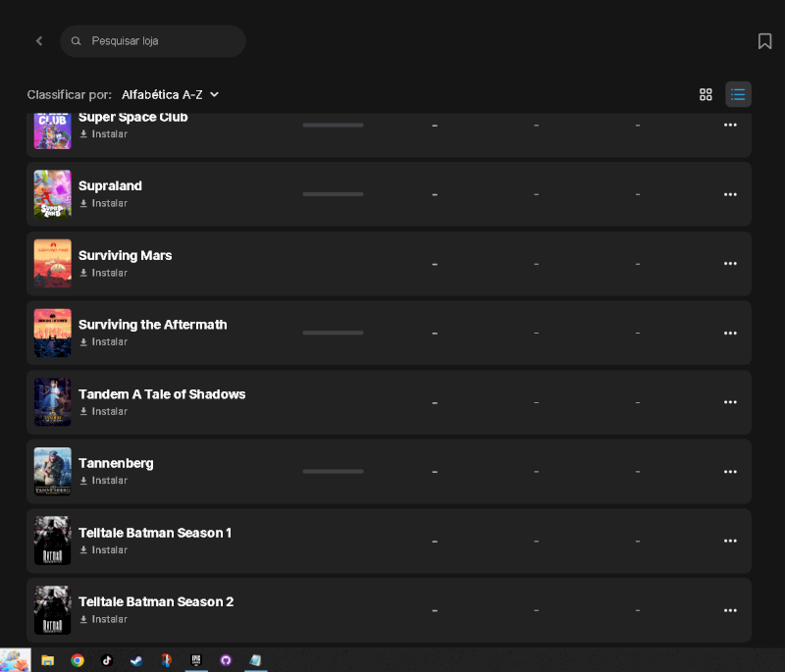Open the Supraland cover thumbnail
The image size is (785, 672).
53,194
